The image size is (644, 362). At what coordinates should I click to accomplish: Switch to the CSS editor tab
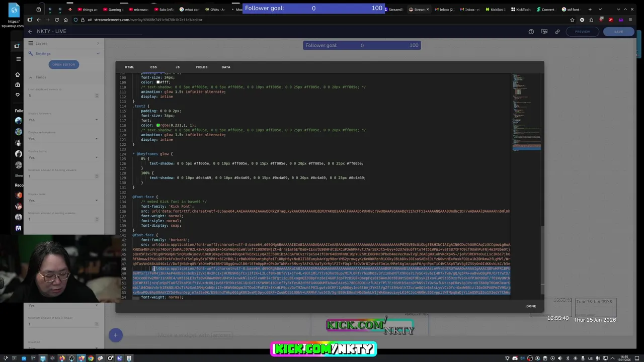(x=153, y=67)
